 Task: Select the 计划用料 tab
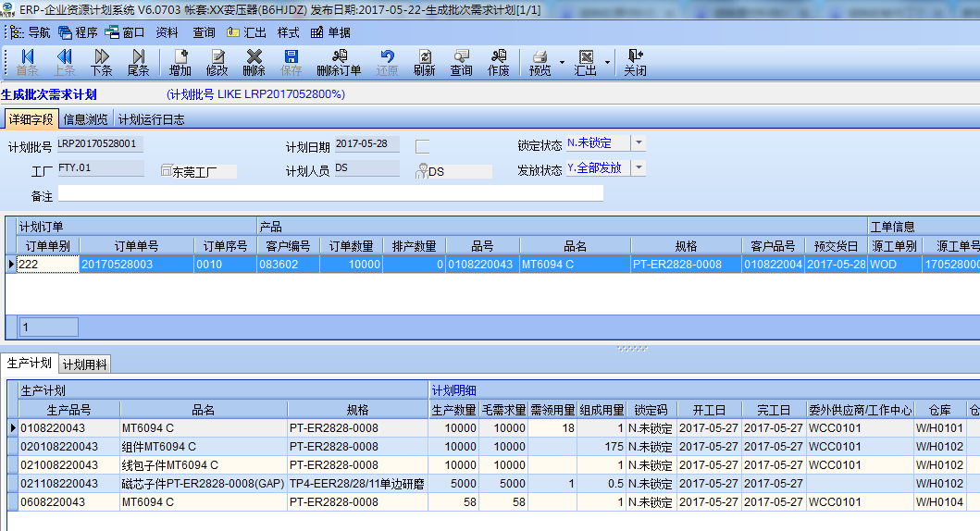click(85, 364)
